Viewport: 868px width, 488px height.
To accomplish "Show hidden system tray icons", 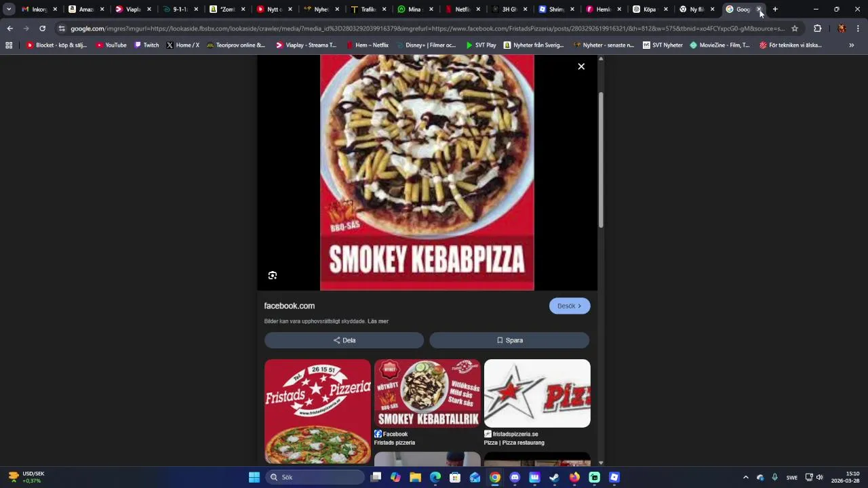I will (746, 477).
